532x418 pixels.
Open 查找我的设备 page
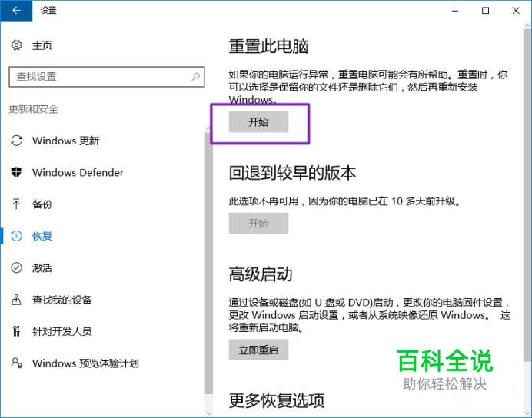click(62, 300)
